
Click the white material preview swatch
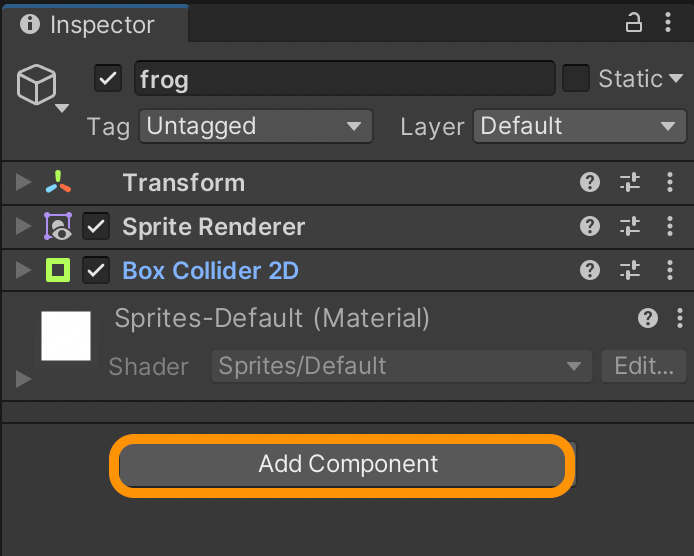(x=66, y=336)
